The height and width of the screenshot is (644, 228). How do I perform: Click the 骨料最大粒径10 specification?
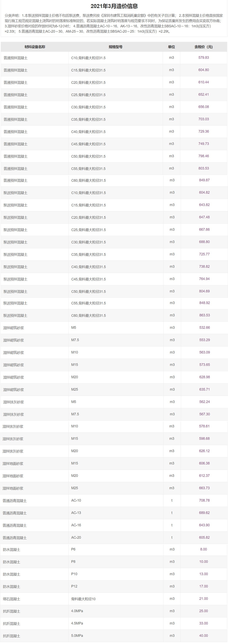pos(83,599)
